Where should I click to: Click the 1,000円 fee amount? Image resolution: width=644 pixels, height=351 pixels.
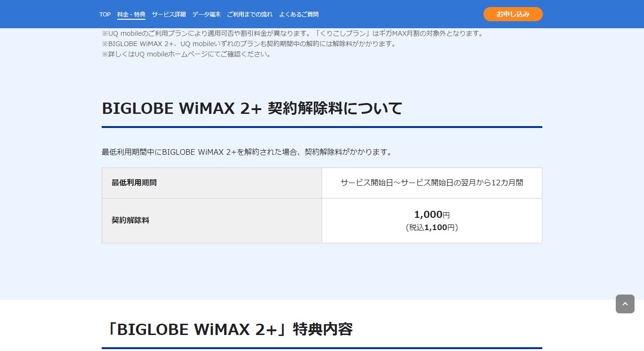point(431,215)
